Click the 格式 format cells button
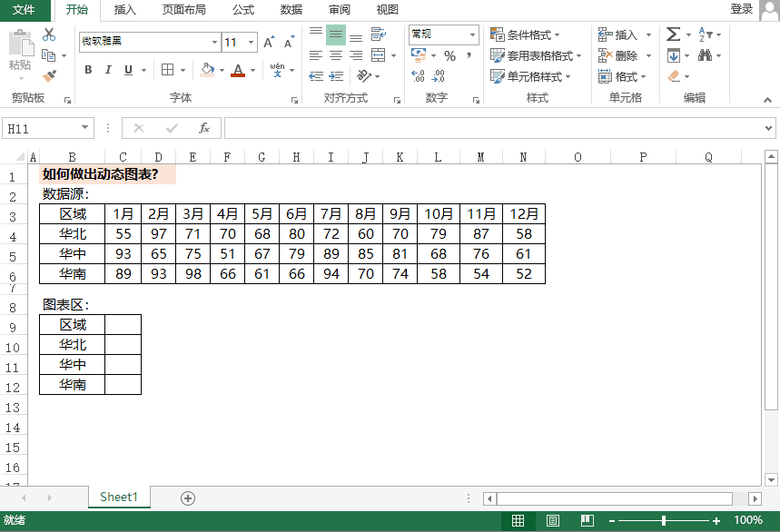Image resolution: width=780 pixels, height=532 pixels. (622, 76)
